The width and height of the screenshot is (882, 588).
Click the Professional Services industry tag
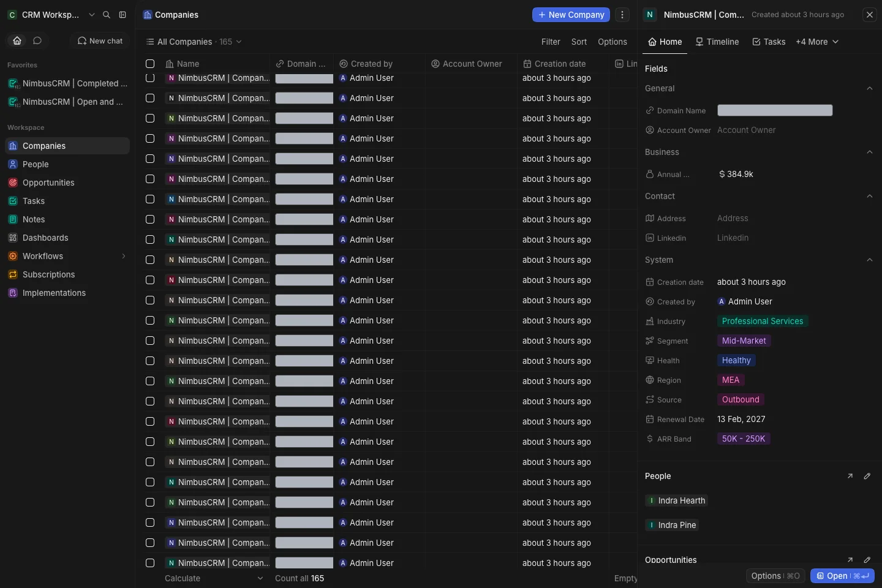763,321
